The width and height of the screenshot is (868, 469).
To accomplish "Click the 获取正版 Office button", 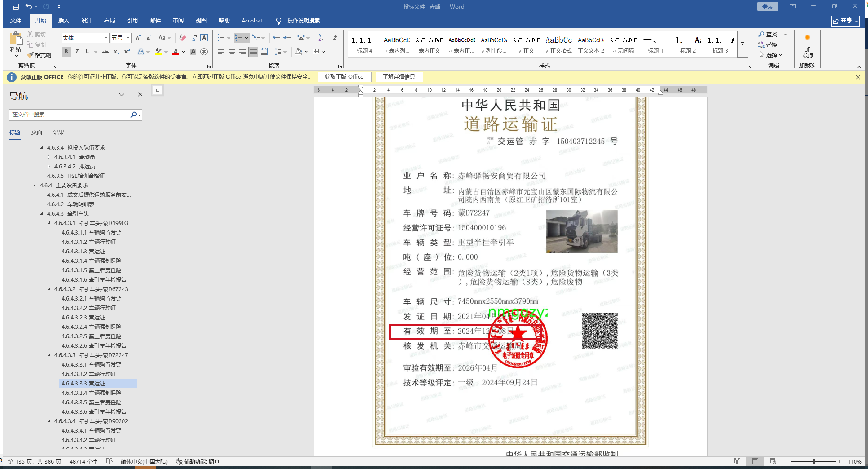I will pyautogui.click(x=344, y=77).
